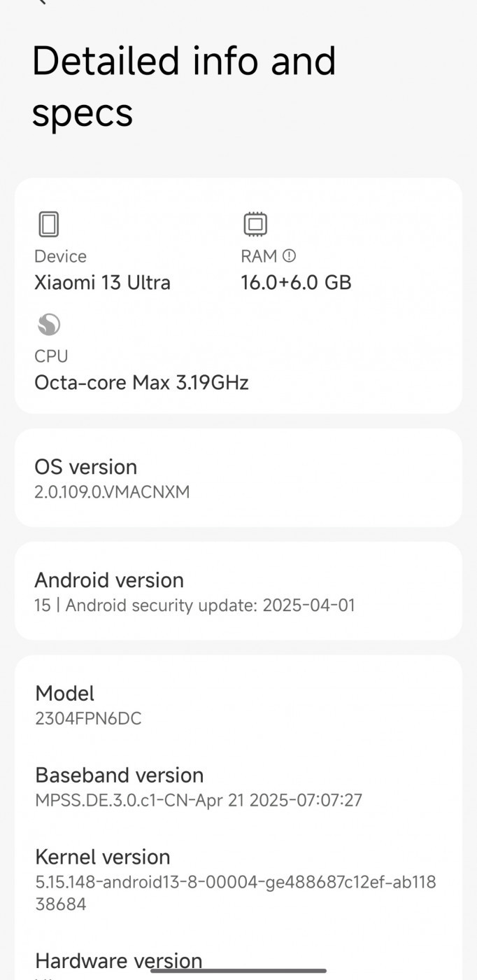Viewport: 477px width, 980px height.
Task: Tap the RAM info circle icon
Action: [x=290, y=256]
